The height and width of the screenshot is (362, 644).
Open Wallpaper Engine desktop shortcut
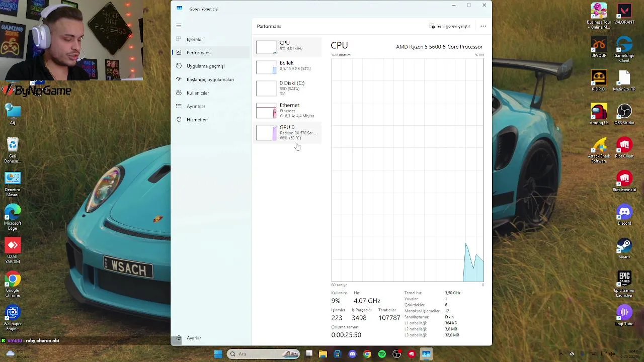[13, 318]
